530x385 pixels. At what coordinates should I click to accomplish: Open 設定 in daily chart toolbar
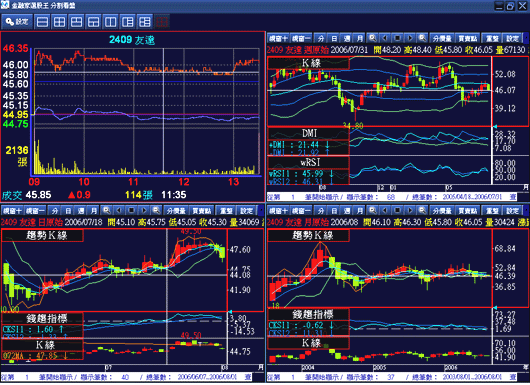(x=246, y=211)
